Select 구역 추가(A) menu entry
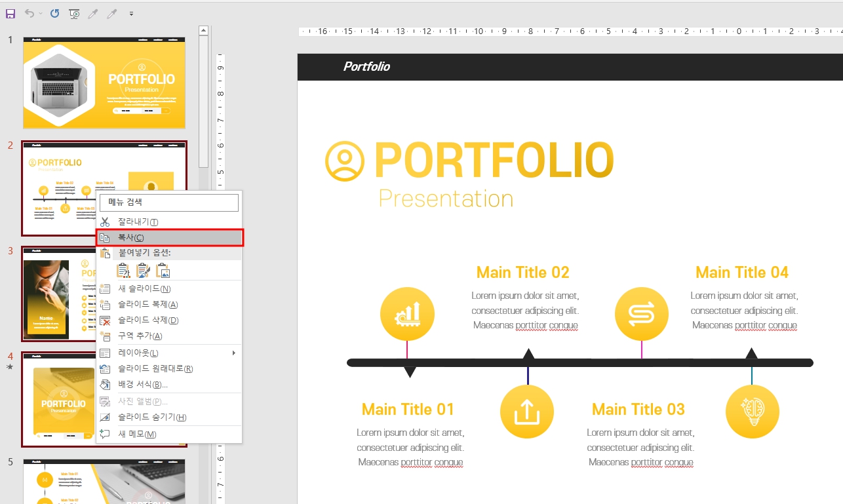Image resolution: width=843 pixels, height=504 pixels. click(169, 336)
